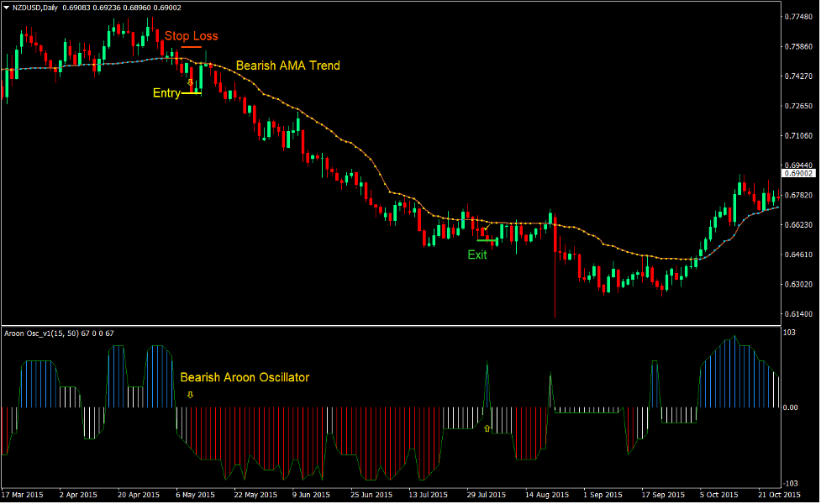Select the red entry arrow marker near Entry
This screenshot has width=821, height=504.
pos(191,81)
